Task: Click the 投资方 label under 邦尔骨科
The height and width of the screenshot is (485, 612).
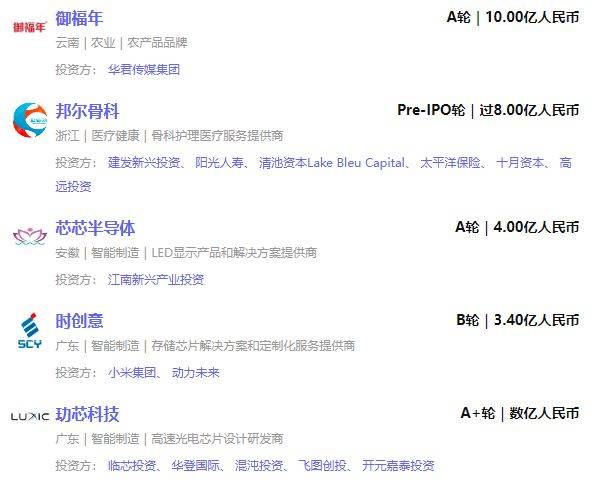Action: 76,162
